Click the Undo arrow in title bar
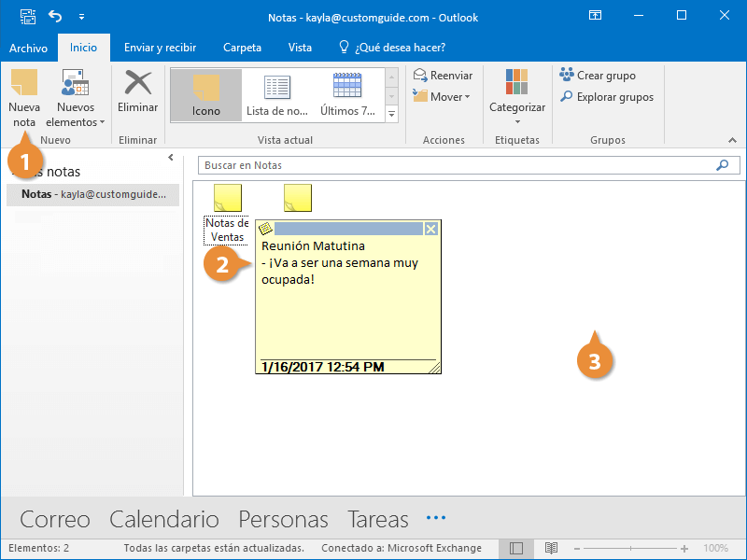The width and height of the screenshot is (747, 560). point(55,16)
